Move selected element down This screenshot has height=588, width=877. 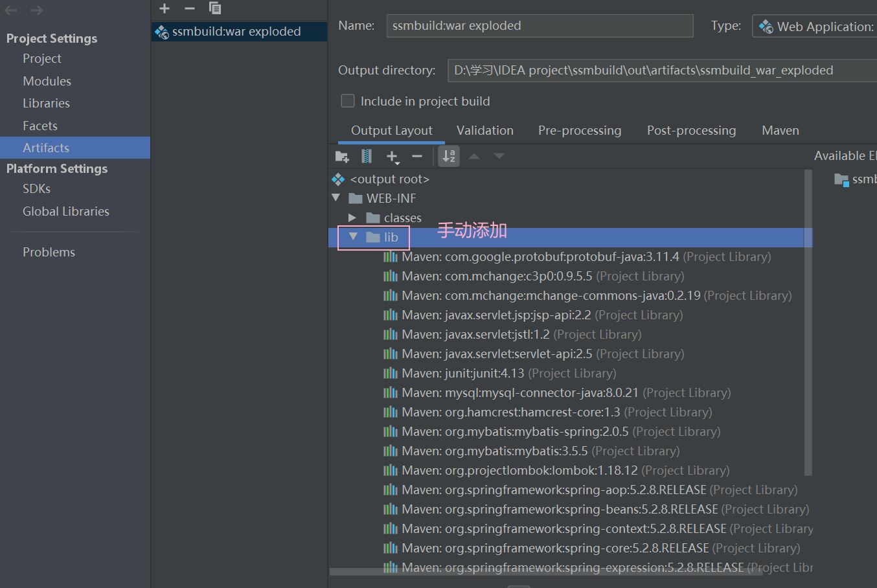[499, 156]
